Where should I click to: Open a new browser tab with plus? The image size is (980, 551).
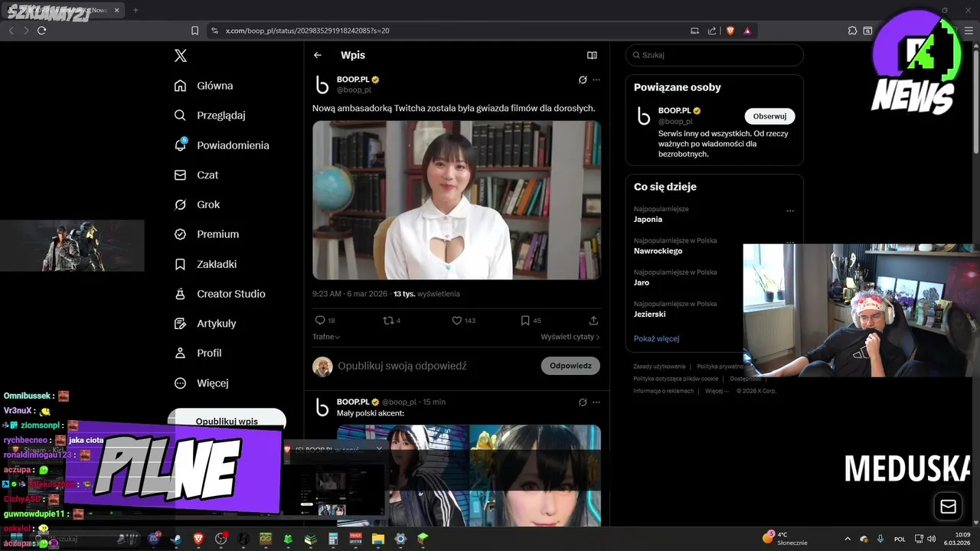[x=136, y=10]
